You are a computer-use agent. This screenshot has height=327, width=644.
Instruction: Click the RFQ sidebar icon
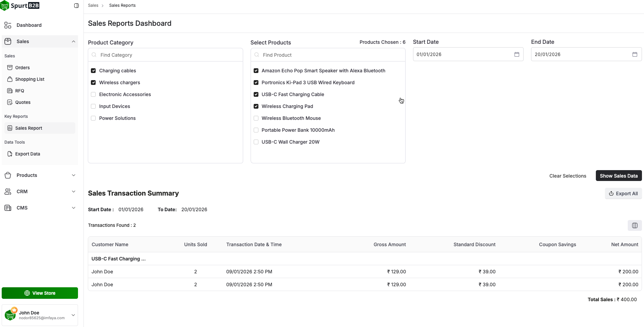tap(10, 91)
